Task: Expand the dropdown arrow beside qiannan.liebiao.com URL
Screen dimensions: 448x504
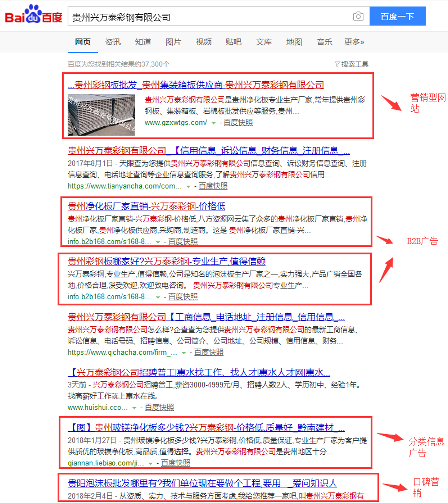Action: click(150, 464)
